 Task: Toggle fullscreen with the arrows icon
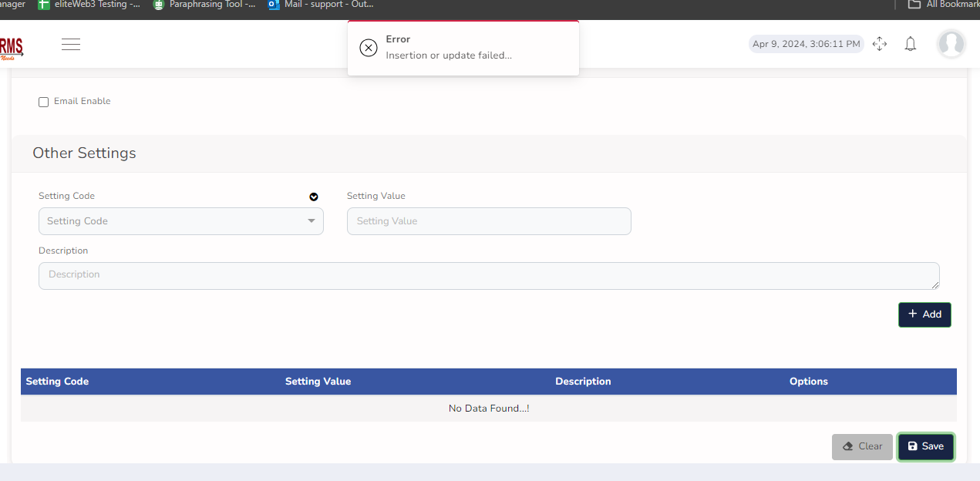[879, 44]
